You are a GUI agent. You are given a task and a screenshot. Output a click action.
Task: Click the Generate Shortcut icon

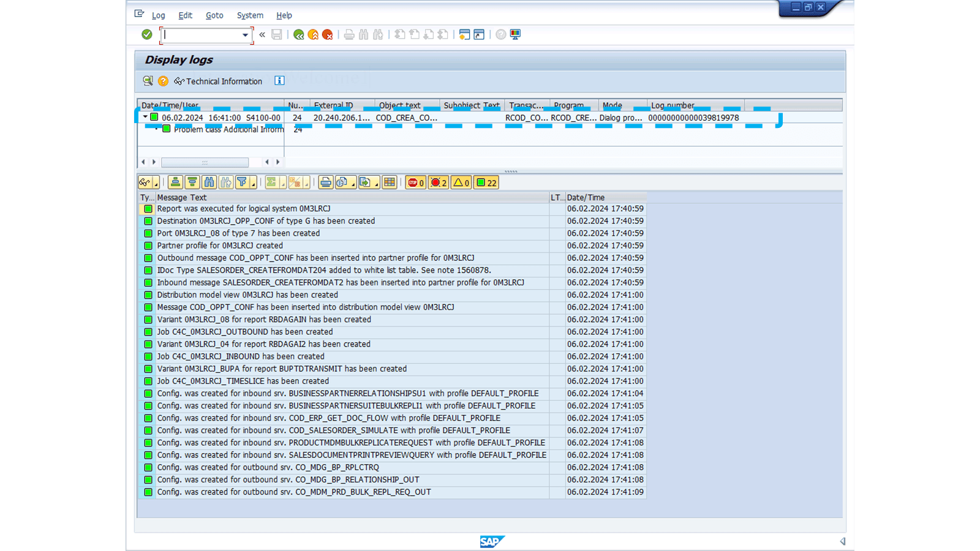[479, 35]
